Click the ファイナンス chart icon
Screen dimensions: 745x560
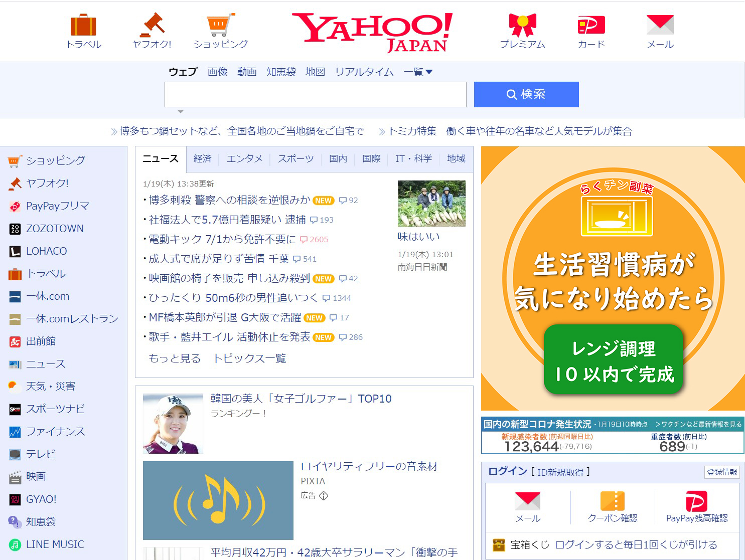pyautogui.click(x=15, y=432)
